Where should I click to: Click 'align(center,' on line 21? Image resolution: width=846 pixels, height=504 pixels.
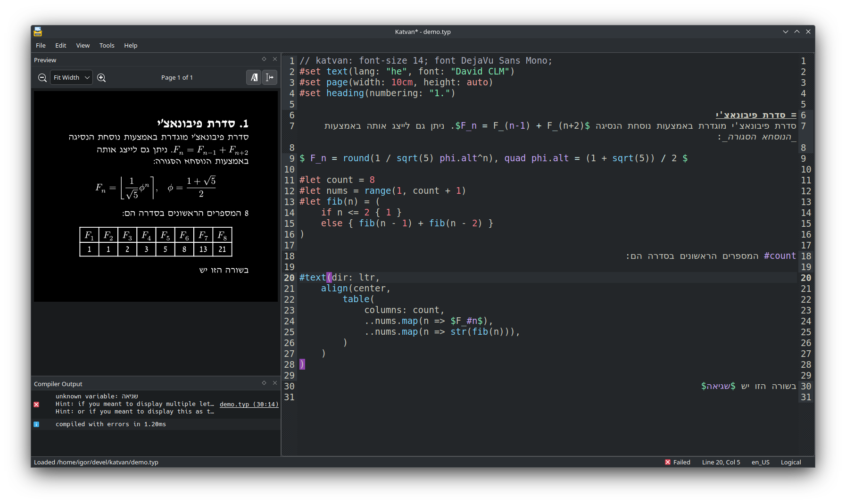356,289
